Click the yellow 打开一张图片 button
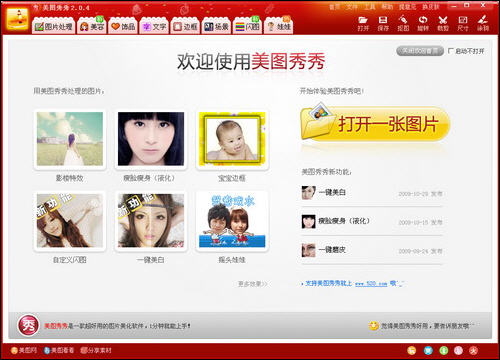 pyautogui.click(x=375, y=124)
